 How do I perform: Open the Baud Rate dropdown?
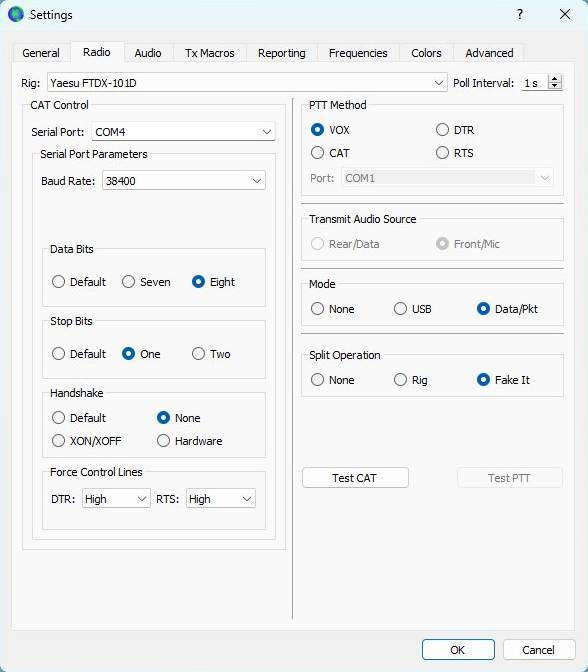coord(183,181)
